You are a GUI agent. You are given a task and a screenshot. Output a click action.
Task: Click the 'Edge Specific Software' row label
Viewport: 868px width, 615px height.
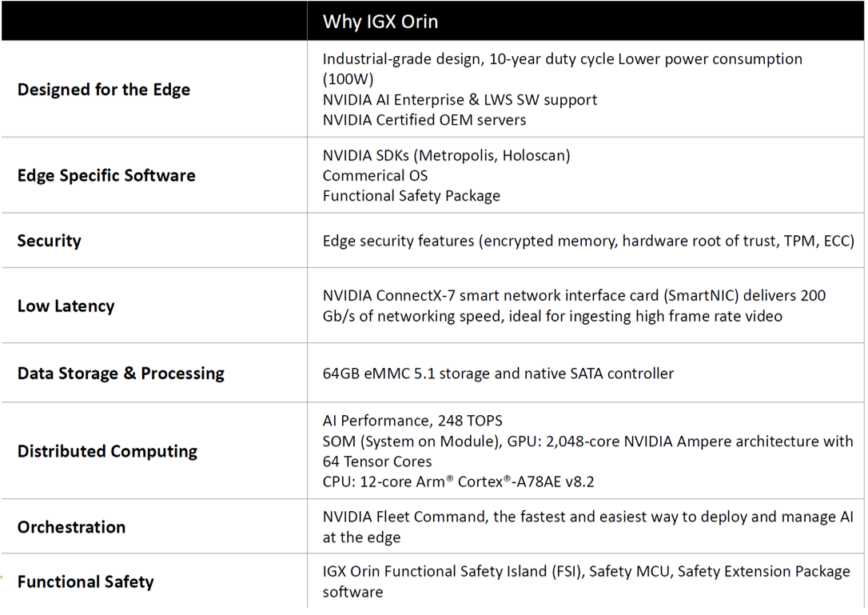point(106,176)
